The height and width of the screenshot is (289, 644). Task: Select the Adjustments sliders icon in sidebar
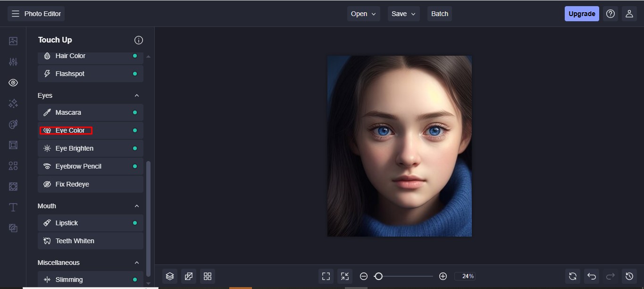point(13,61)
